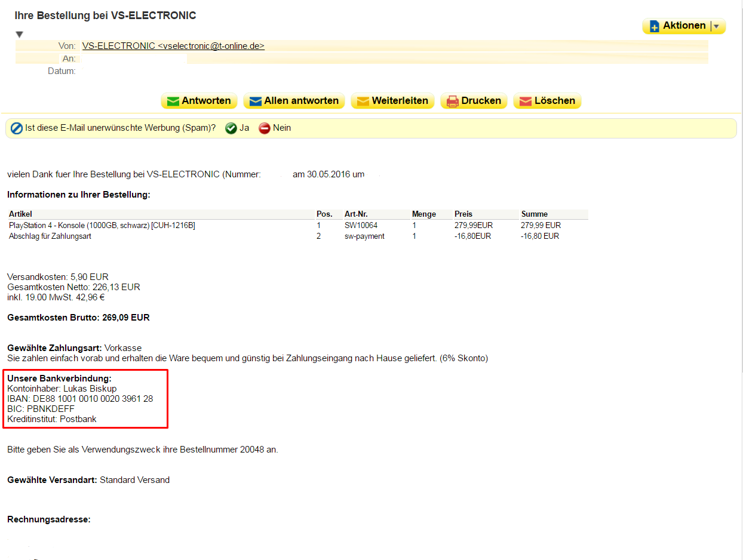Click article number SW10064
The image size is (743, 560).
(361, 225)
